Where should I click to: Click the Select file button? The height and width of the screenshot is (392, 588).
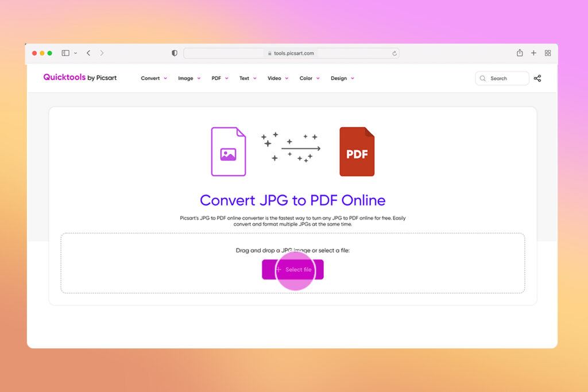[293, 270]
